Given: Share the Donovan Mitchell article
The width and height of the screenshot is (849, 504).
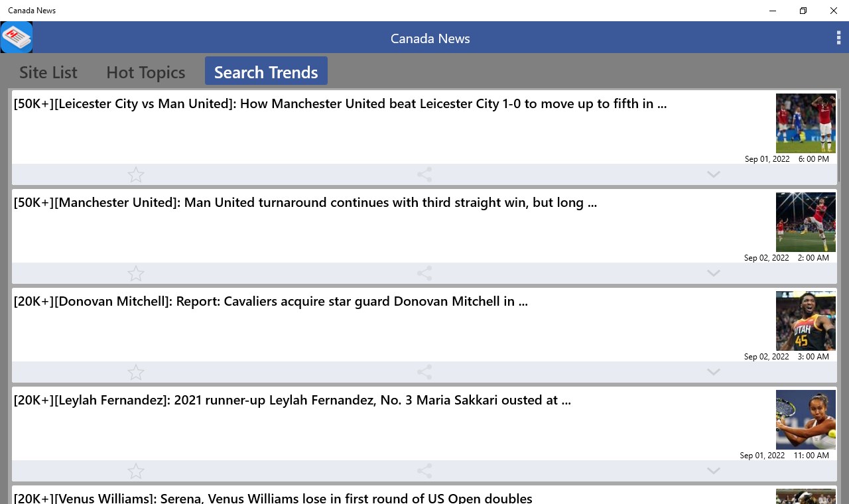Looking at the screenshot, I should (x=424, y=372).
